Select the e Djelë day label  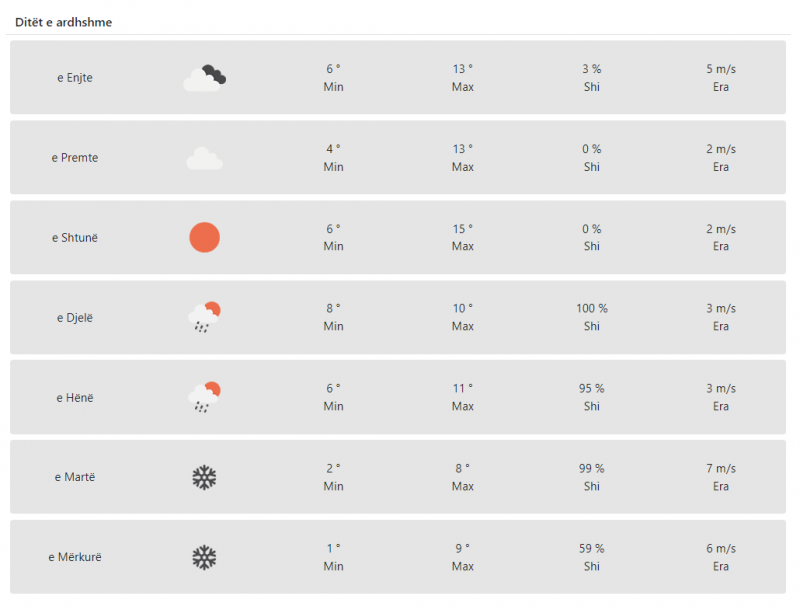click(75, 318)
